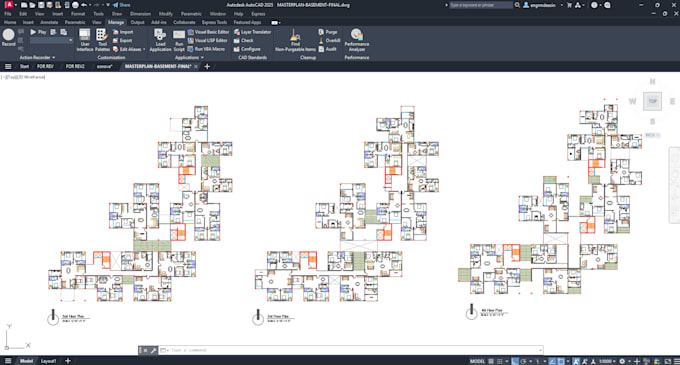Screen dimensions: 680x365
Task: Select Find Non-Purgeable Items
Action: point(295,40)
